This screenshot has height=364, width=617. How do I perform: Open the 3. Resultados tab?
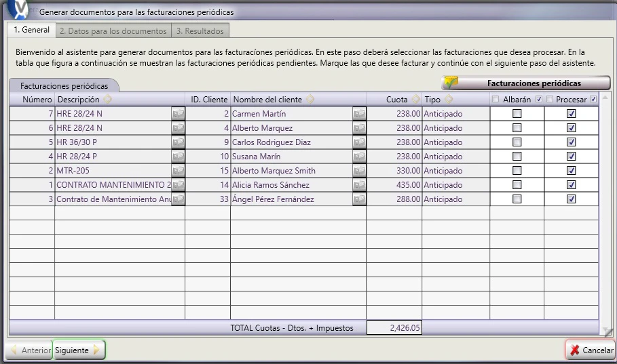200,31
